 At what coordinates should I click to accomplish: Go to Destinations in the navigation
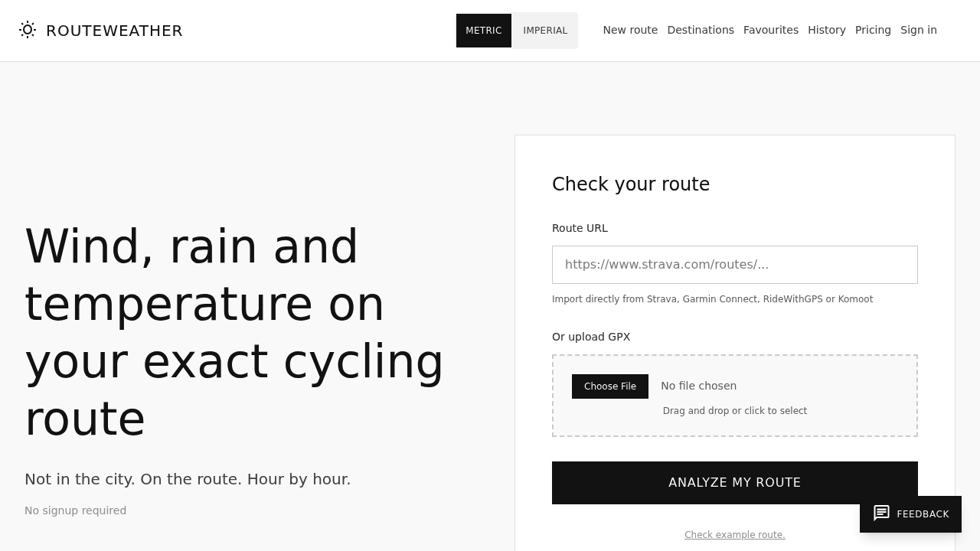701,30
